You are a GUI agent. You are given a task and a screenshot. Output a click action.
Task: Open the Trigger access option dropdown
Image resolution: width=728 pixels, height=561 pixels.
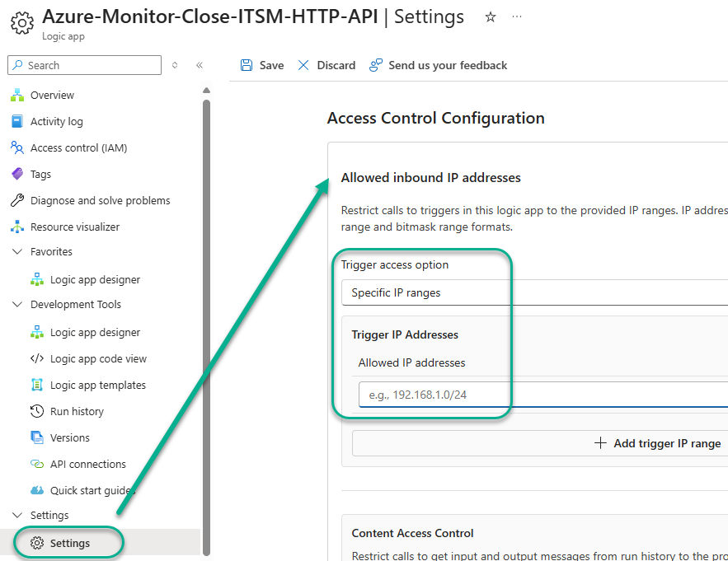click(536, 292)
